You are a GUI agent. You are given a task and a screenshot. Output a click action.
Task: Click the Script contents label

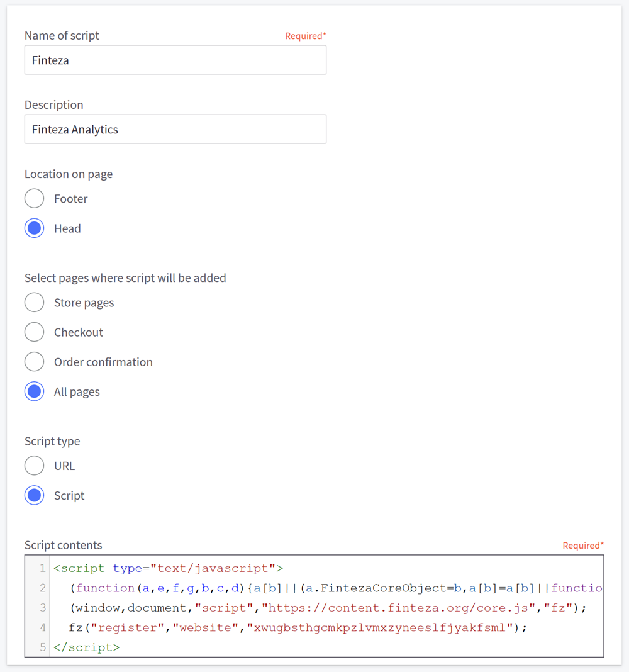point(64,545)
